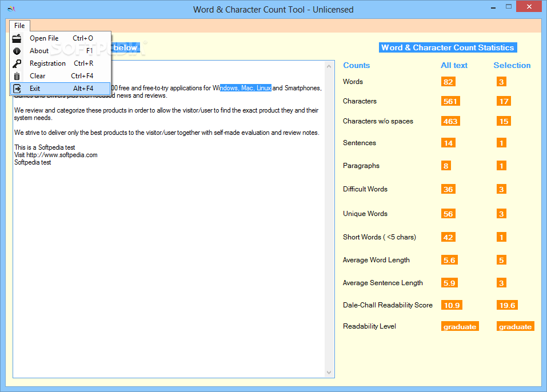Screen dimensions: 547x392
Task: Click the Word & Character Count Statistics header
Action: (448, 47)
